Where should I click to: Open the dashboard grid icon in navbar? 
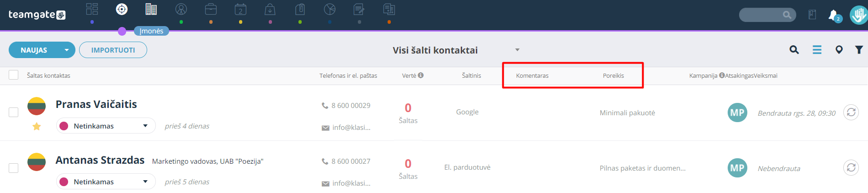tap(92, 9)
